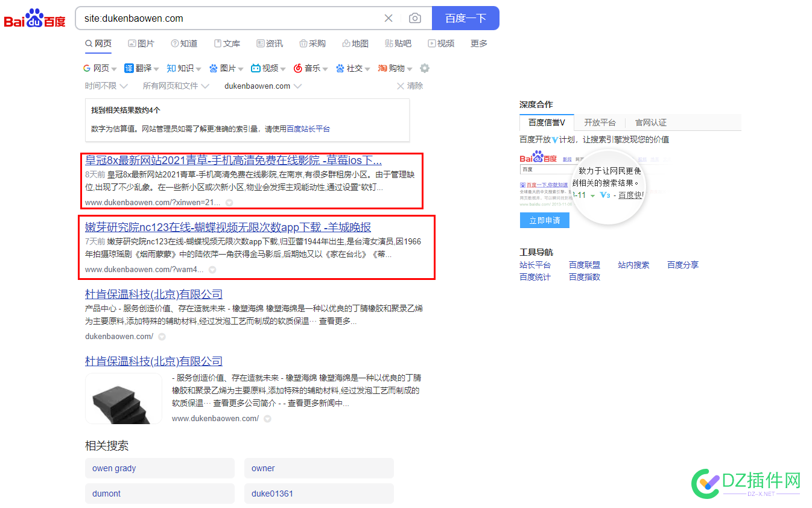Open 百度分享 tool link

point(683,265)
